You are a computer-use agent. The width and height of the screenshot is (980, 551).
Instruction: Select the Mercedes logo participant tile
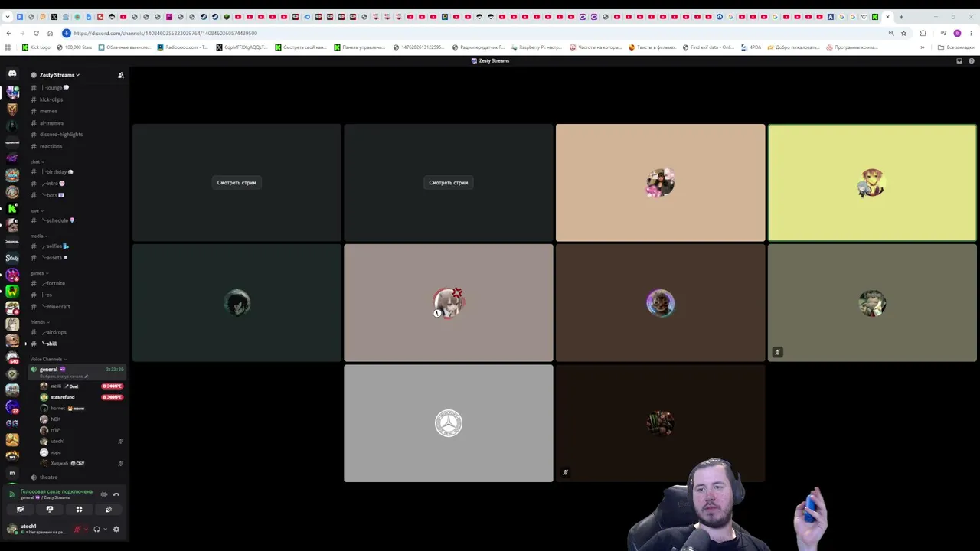[x=449, y=423]
